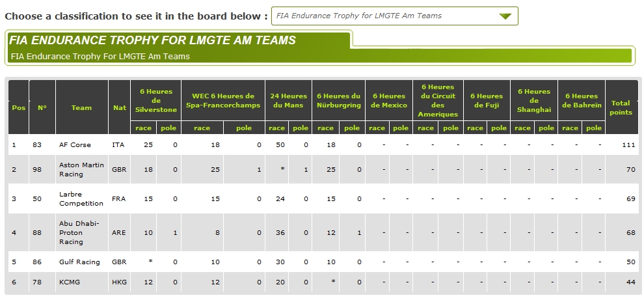Click the 'Nat' column header
This screenshot has height=300, width=644.
click(120, 107)
